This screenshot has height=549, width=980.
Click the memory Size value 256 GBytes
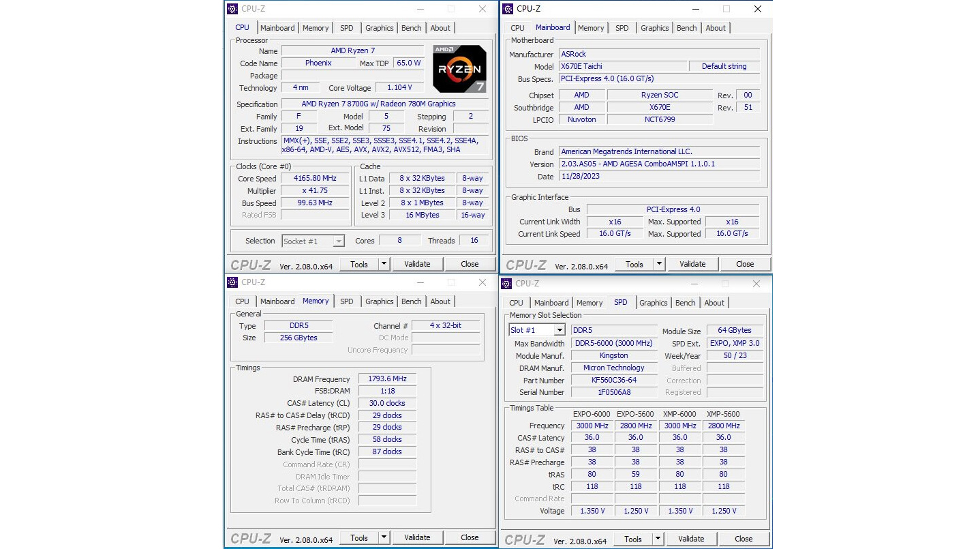298,338
